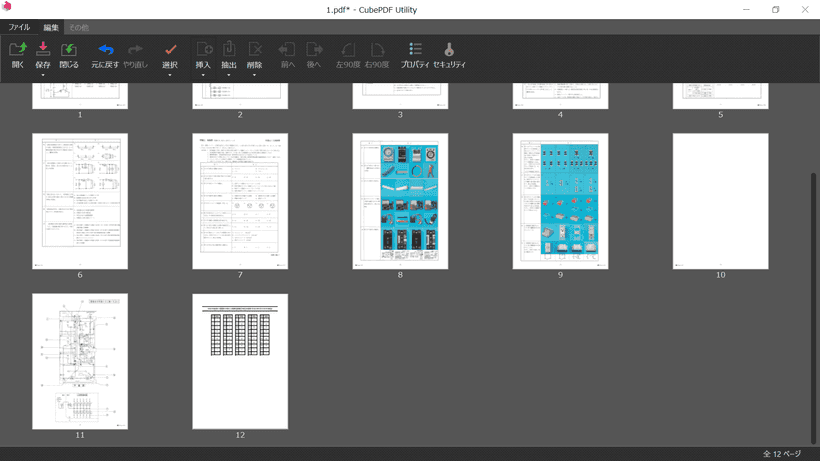Select page 3 thumbnail
This screenshot has width=820, height=461.
tap(400, 96)
